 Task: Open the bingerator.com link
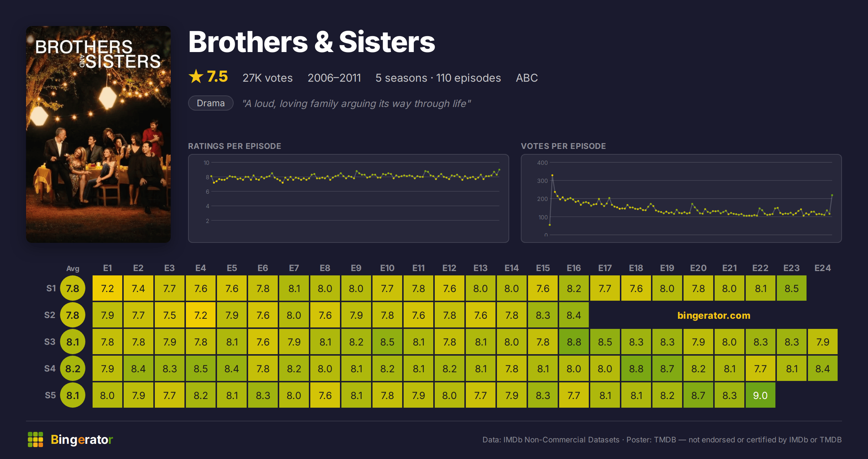point(714,315)
